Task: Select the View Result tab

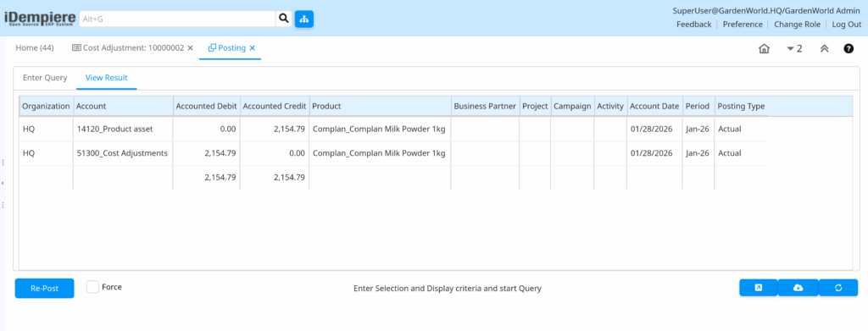Action: point(107,78)
